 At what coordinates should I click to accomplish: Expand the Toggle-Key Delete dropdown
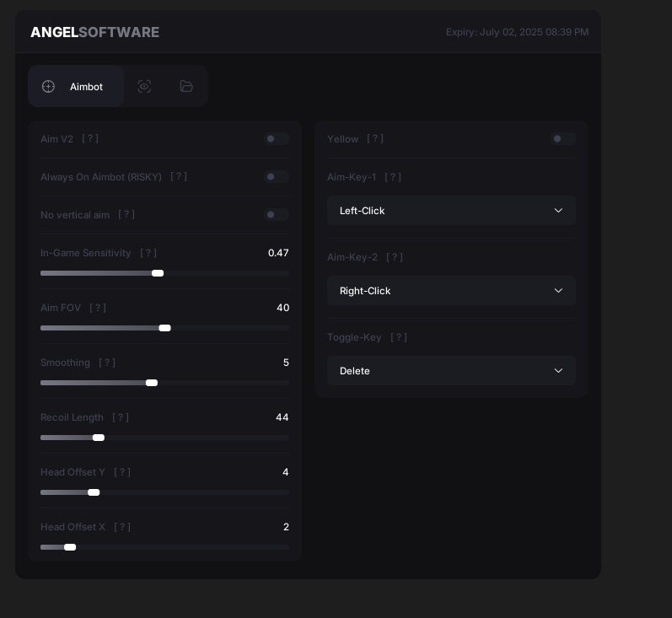pyautogui.click(x=451, y=371)
